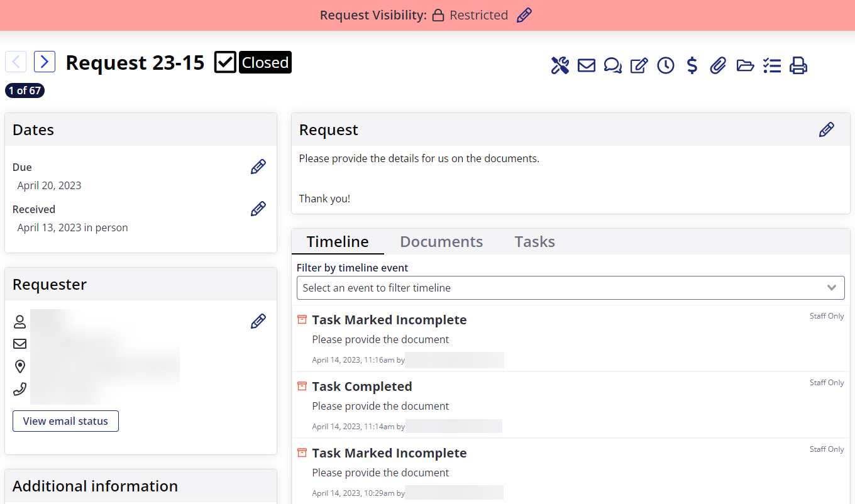Click the Thank you! line in Request
This screenshot has height=504, width=855.
click(324, 199)
